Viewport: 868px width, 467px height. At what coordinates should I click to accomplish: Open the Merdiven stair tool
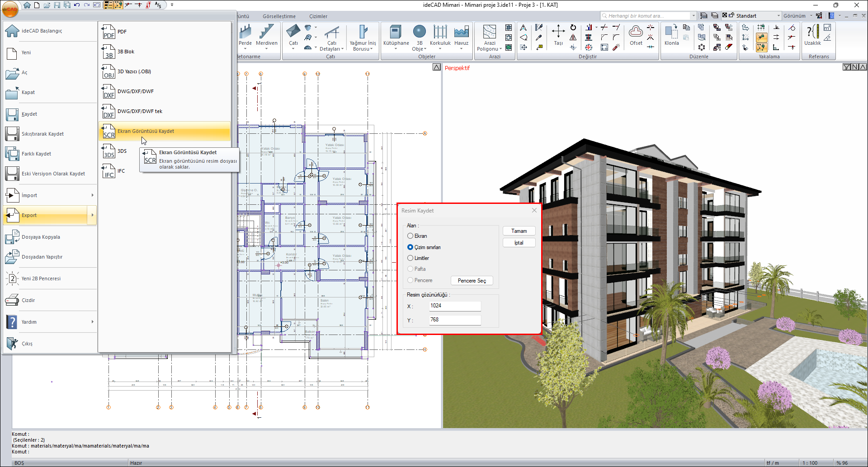266,36
